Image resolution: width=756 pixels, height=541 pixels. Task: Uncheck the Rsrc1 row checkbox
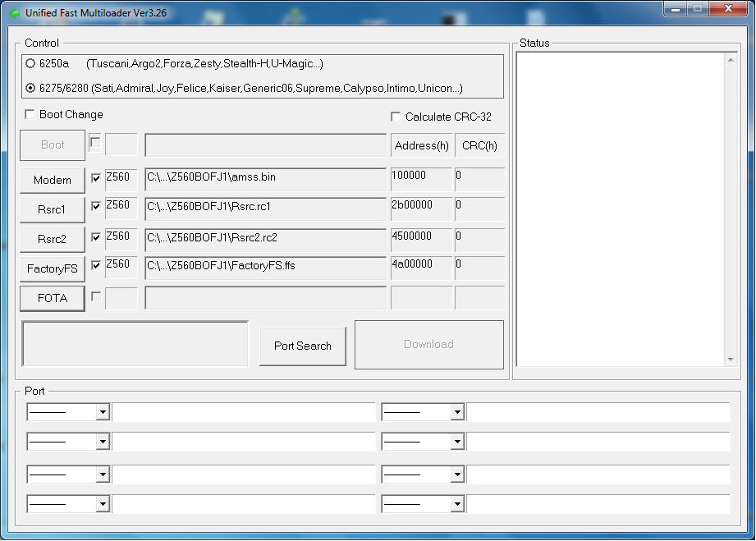(x=96, y=206)
